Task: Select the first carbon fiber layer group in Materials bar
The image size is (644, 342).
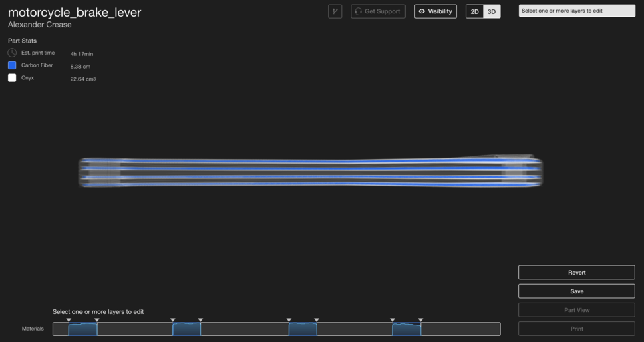Action: coord(83,329)
